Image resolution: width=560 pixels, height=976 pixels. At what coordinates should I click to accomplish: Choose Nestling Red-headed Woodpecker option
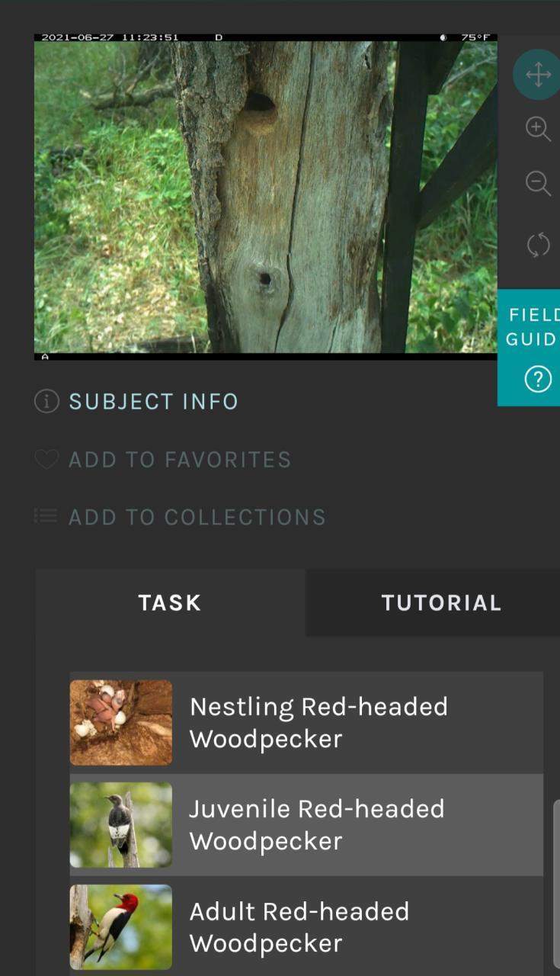(x=318, y=722)
